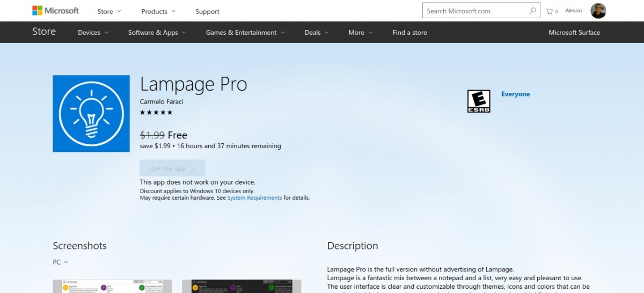Viewport: 644px width, 293px height.
Task: Click the Description heading
Action: click(x=353, y=246)
